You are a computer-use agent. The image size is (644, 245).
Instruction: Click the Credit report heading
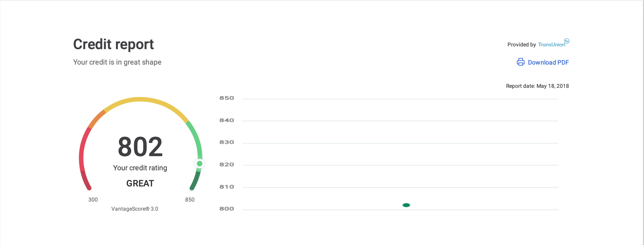114,44
